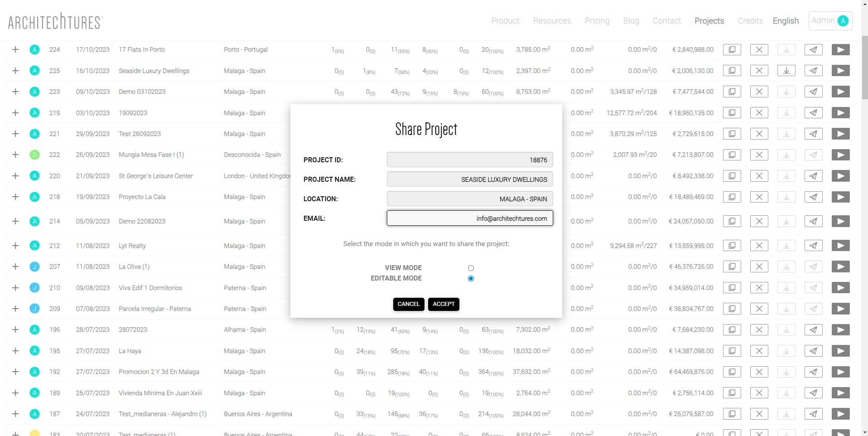Expand row for project 17 Flats In Porto

pyautogui.click(x=15, y=49)
